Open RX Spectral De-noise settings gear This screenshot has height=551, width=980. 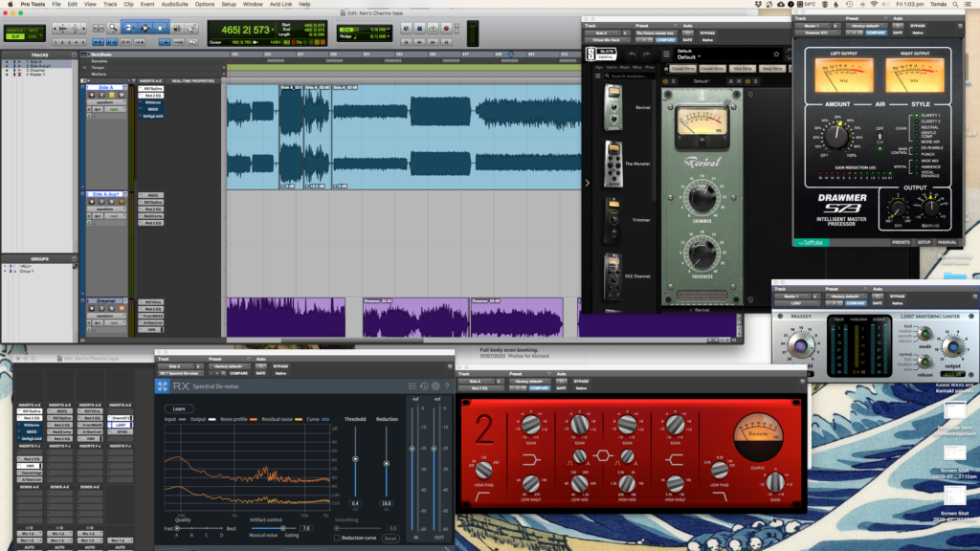pos(435,386)
